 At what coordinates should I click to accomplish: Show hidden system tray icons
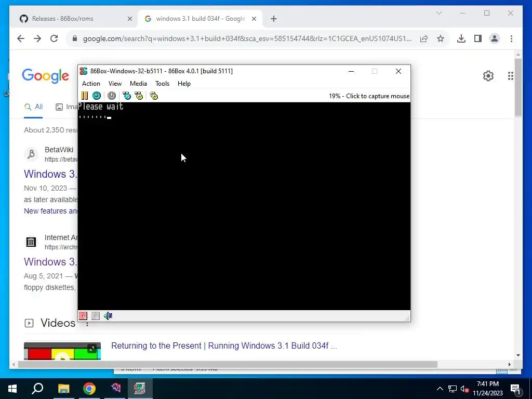(440, 389)
